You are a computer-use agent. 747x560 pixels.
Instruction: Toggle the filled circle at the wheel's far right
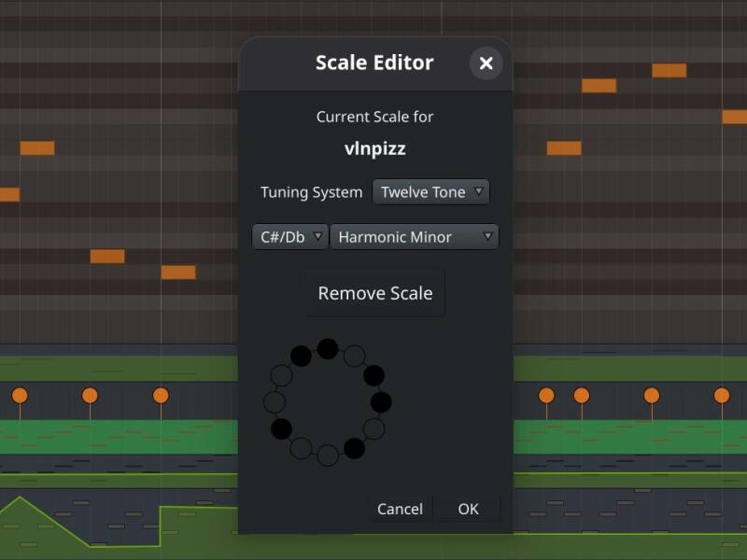coord(381,402)
